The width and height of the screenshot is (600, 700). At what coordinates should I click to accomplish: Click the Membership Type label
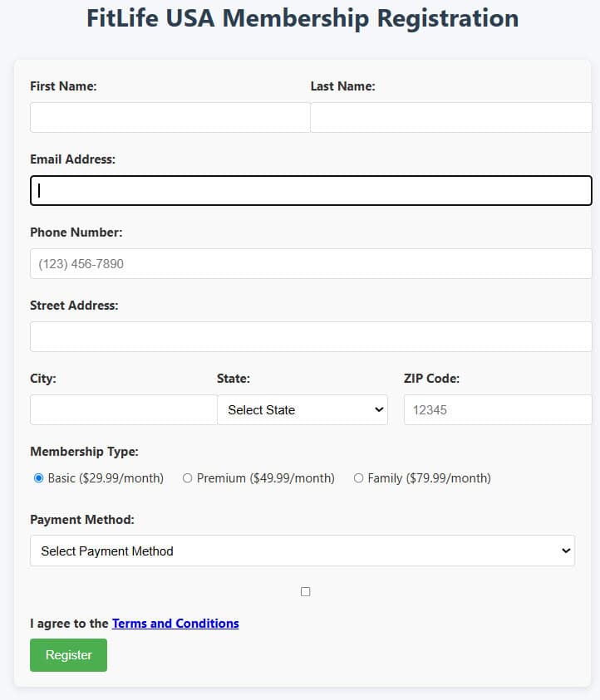point(84,452)
